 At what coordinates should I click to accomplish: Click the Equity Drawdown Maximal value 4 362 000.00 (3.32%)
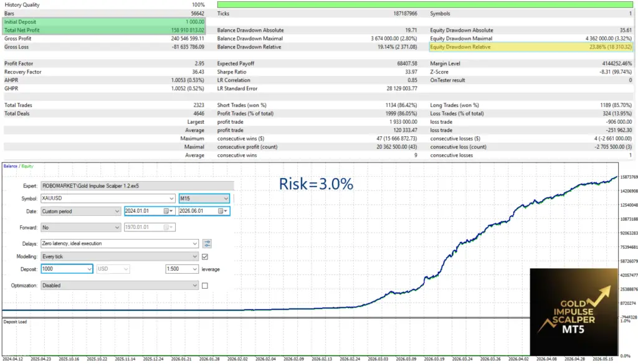pos(609,39)
